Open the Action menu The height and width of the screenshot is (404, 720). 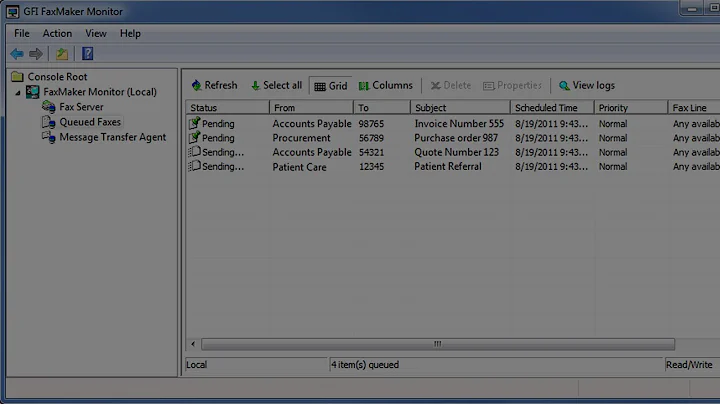click(57, 34)
